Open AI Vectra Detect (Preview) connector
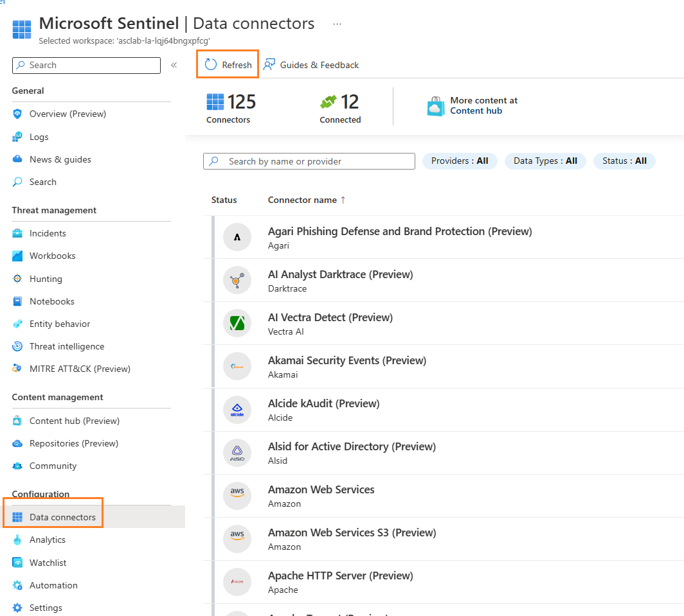 [330, 317]
